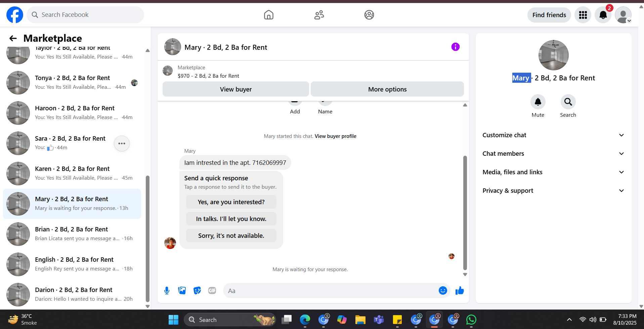Open options menu for Sara's chat
Image resolution: width=644 pixels, height=329 pixels.
pos(122,144)
